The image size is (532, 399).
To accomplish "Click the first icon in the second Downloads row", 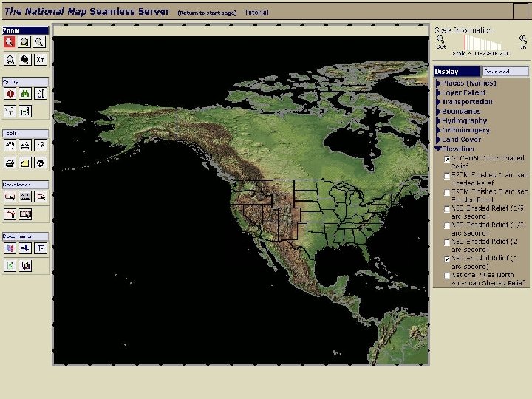I will click(x=10, y=214).
